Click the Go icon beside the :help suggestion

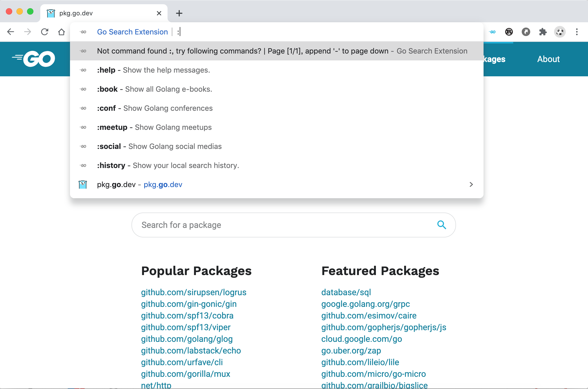(x=83, y=70)
